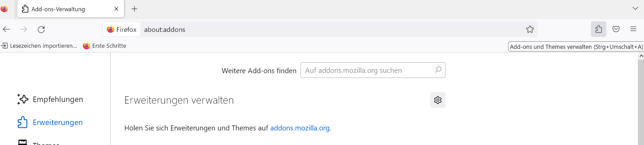Open the addons.mozilla.org link
644x145 pixels.
pos(300,128)
